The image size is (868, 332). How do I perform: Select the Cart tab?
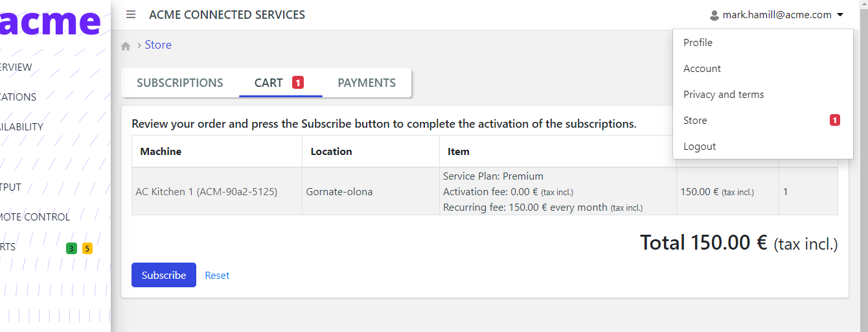269,83
